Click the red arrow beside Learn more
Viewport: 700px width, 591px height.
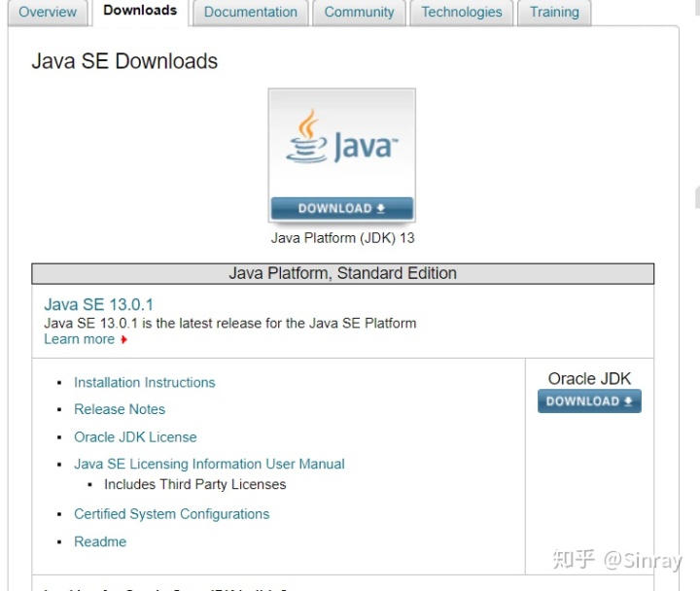[123, 339]
